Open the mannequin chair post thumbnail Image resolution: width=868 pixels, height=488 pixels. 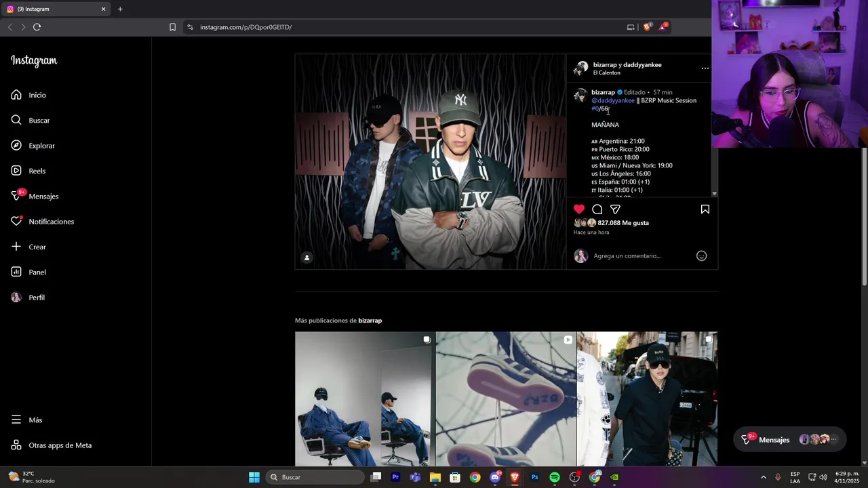(364, 399)
